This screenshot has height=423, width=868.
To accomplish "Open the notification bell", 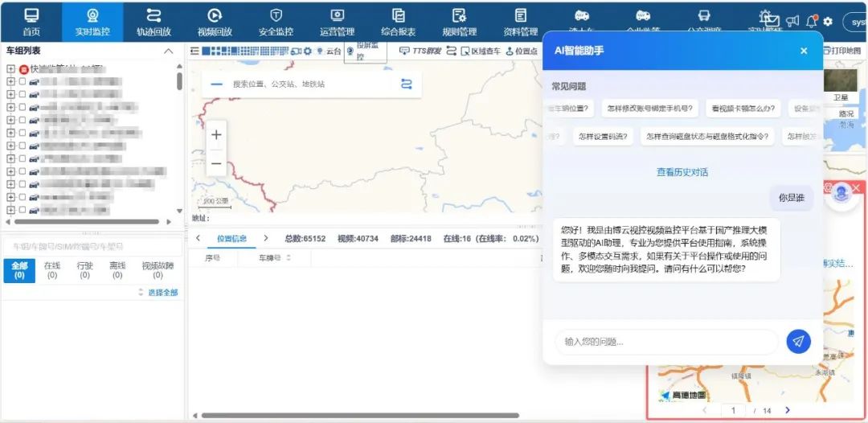I will 811,21.
